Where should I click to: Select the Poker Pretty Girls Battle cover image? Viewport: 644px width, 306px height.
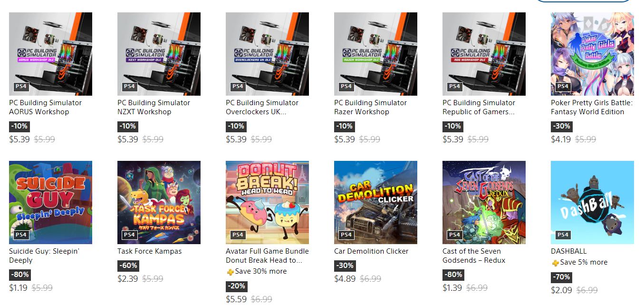pos(592,54)
